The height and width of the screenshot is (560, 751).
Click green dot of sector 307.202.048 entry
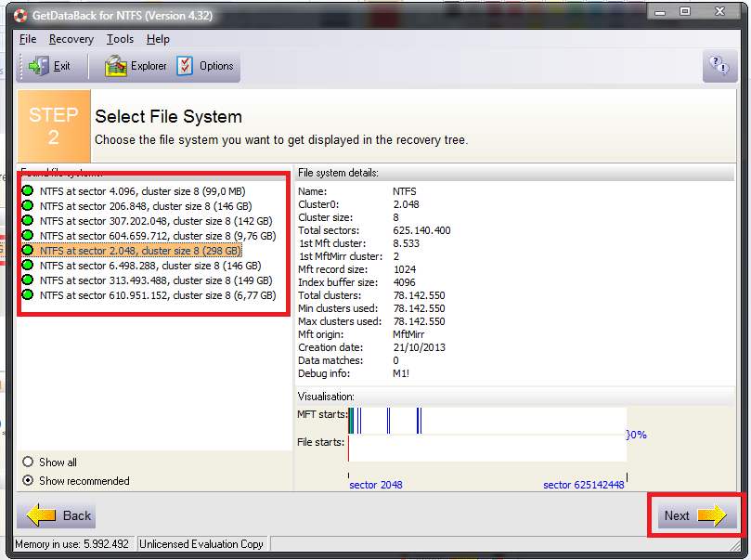click(28, 220)
